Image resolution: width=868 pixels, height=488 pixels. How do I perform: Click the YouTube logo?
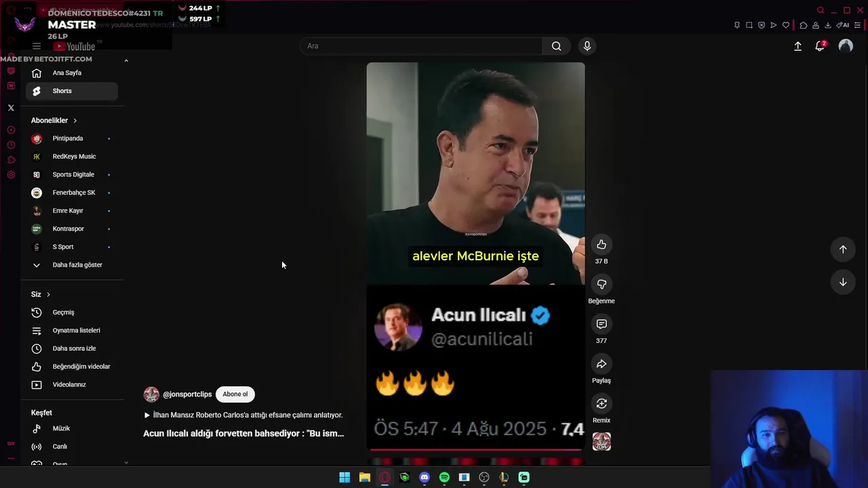(75, 46)
